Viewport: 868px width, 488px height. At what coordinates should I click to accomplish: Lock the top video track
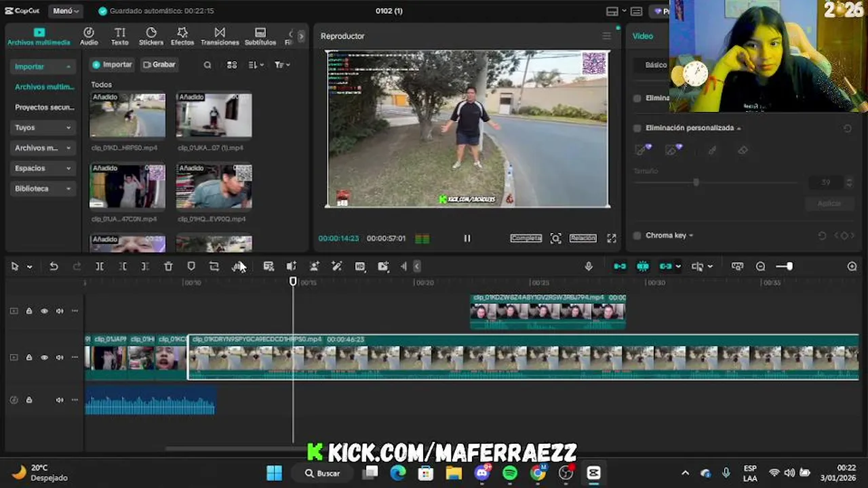[x=29, y=311]
